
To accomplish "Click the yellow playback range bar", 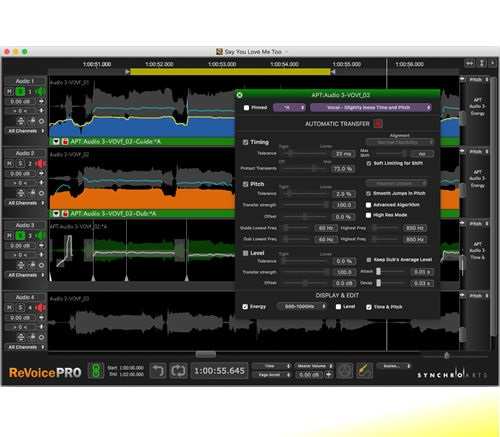I will (x=230, y=72).
